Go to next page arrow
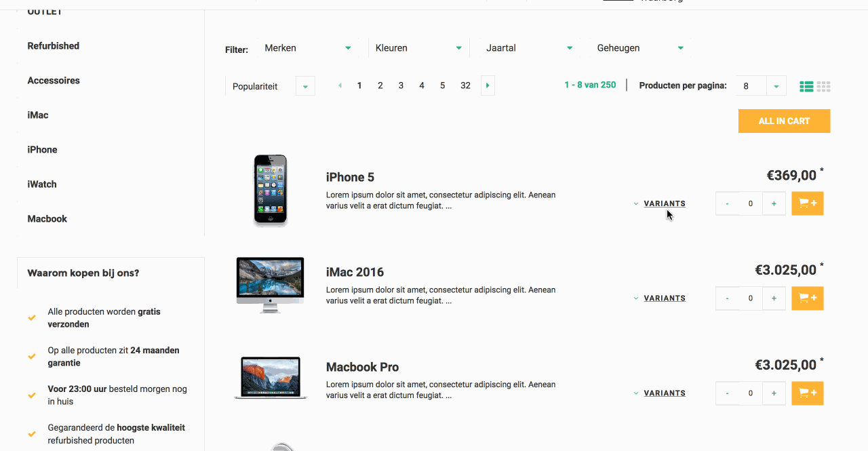The height and width of the screenshot is (451, 868). (x=488, y=86)
